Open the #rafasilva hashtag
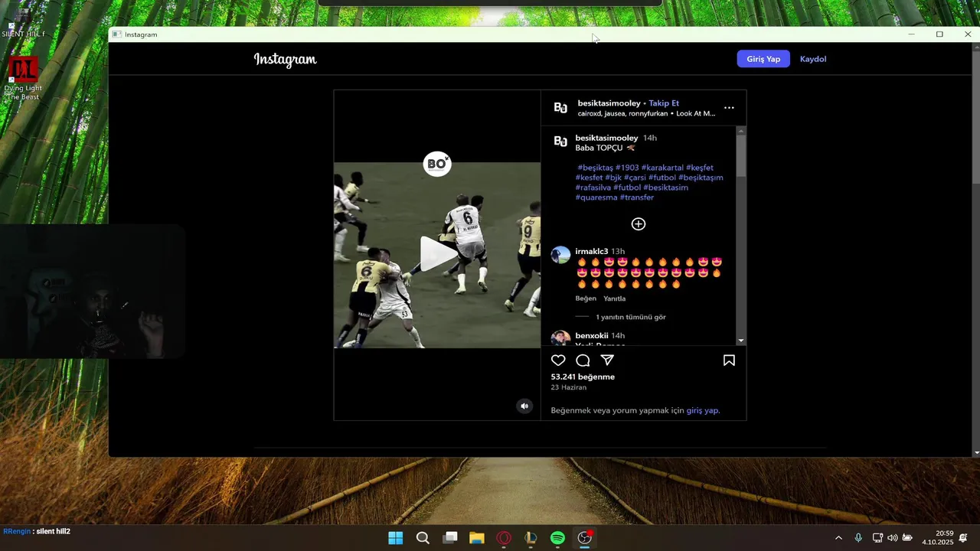 (x=593, y=187)
